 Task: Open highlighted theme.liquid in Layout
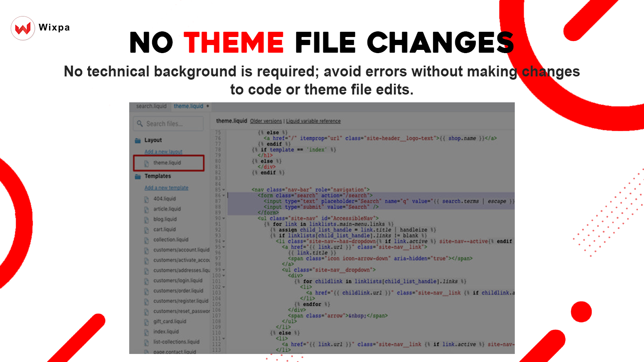point(169,163)
